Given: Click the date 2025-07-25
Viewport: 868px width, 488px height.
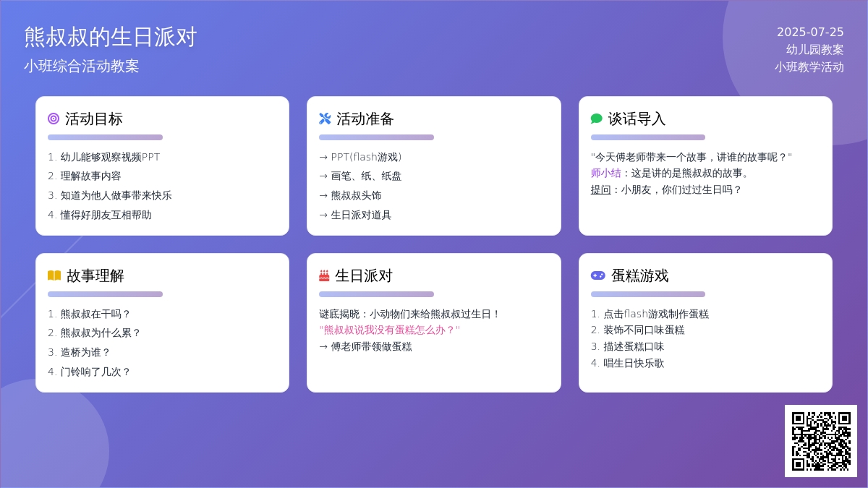Looking at the screenshot, I should point(810,32).
